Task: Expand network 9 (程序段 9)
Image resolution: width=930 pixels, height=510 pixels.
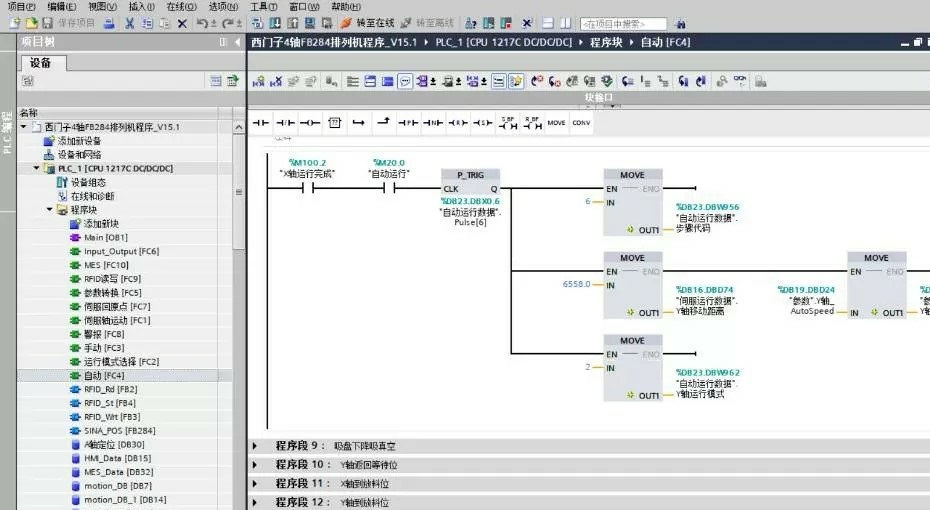Action: pos(255,445)
